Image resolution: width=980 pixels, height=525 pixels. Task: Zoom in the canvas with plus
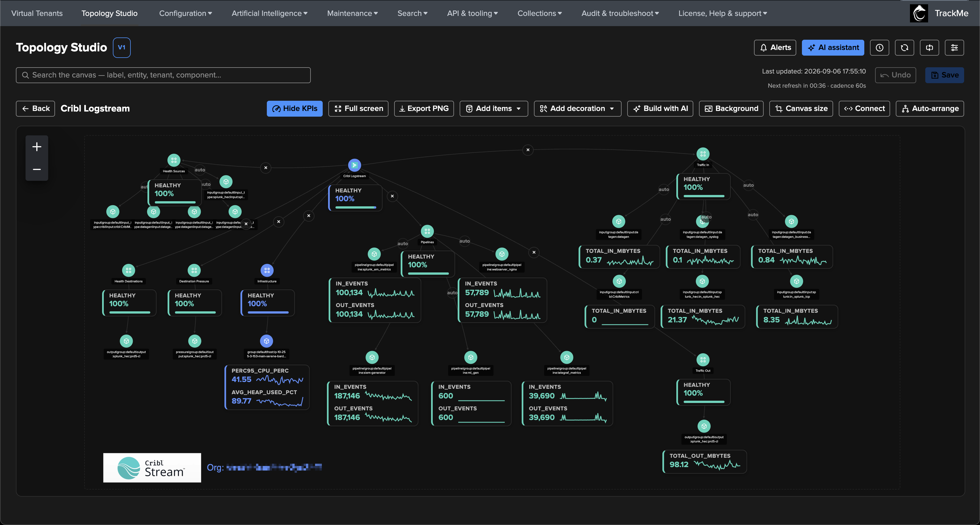pyautogui.click(x=37, y=146)
